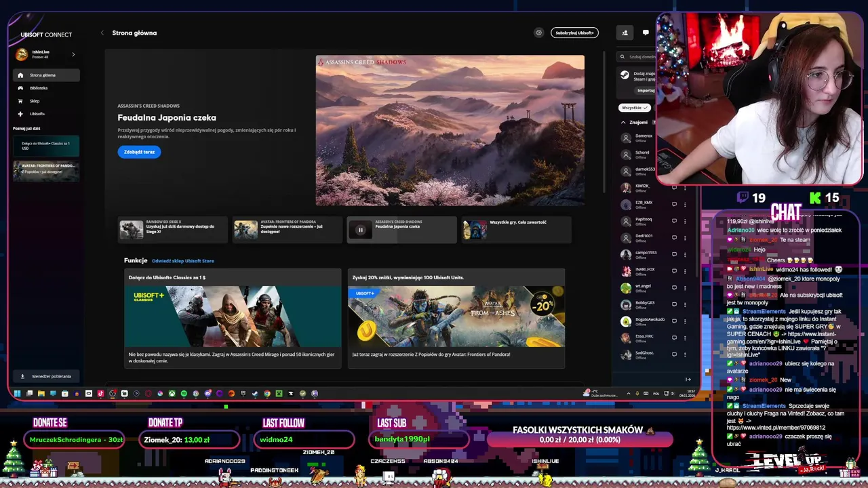Open Windows Start menu
The image size is (868, 488).
[17, 393]
